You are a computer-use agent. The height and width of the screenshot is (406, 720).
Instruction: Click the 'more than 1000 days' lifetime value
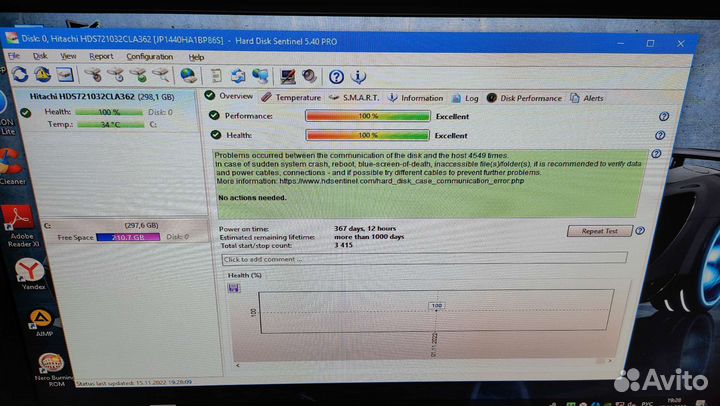(369, 237)
